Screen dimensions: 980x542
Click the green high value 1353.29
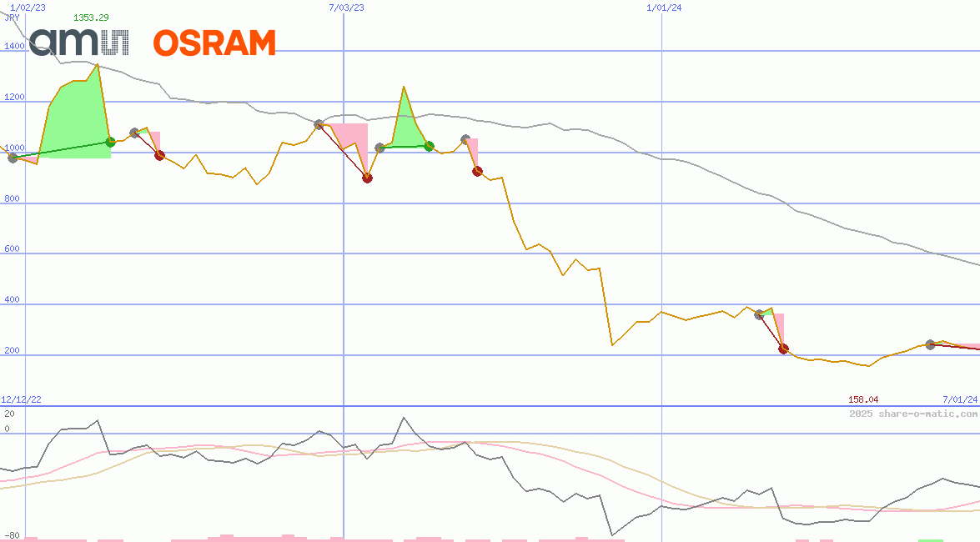pos(90,15)
